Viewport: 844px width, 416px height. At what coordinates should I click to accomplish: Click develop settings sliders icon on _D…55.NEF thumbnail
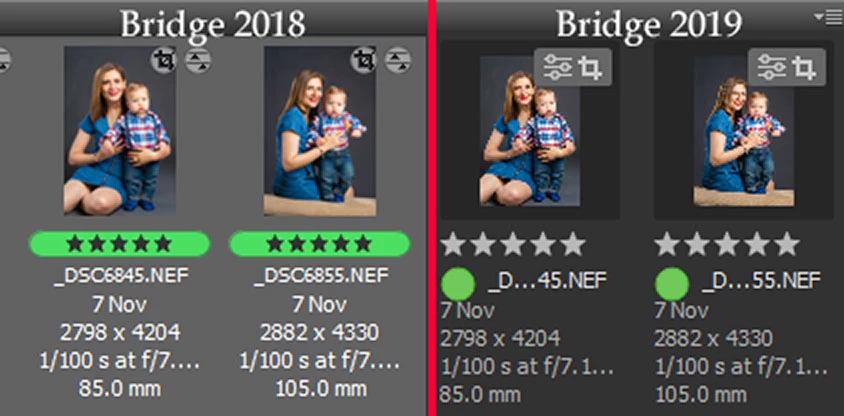click(x=772, y=68)
